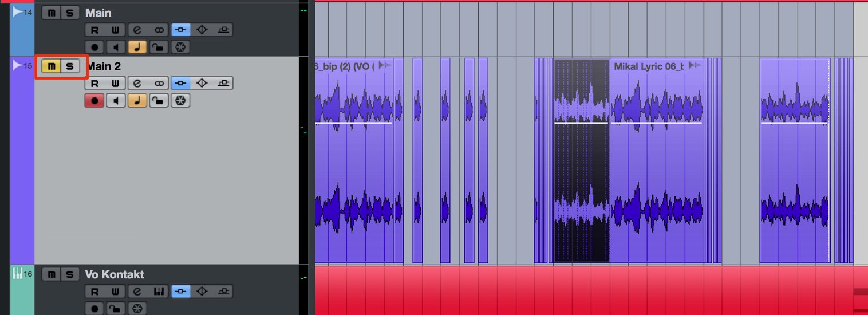The width and height of the screenshot is (868, 315).
Task: Toggle Bypass Inserts on Main track
Action: click(x=181, y=30)
